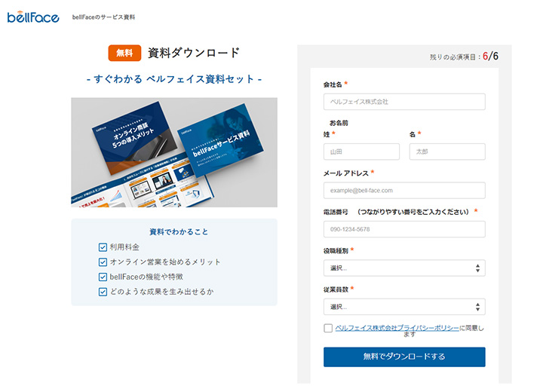The image size is (543, 392).
Task: Click the 無料でダウンロードする button
Action: (x=404, y=357)
